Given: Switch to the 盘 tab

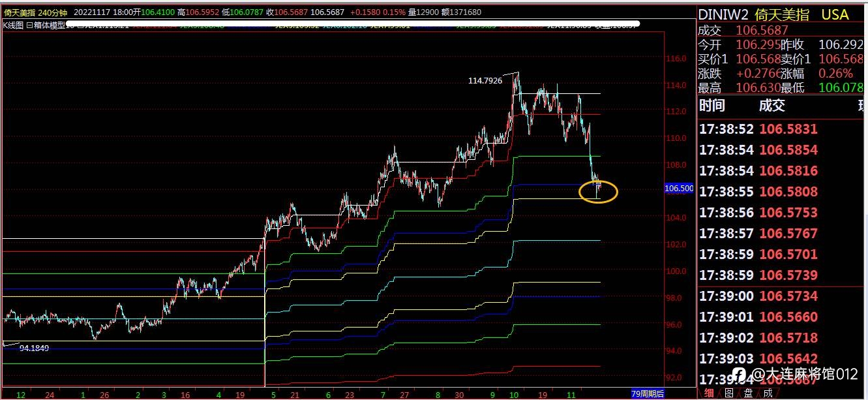Looking at the screenshot, I should 748,393.
